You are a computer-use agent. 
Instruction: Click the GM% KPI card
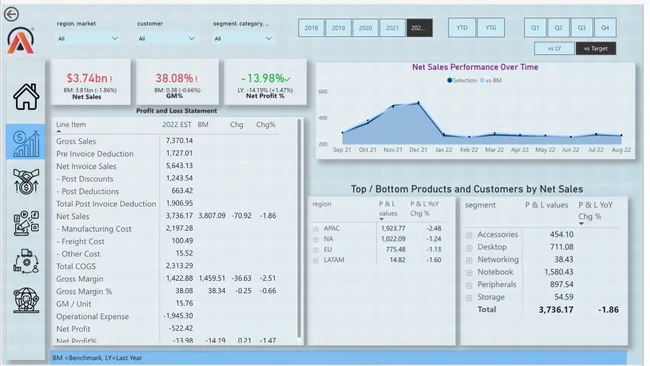point(177,82)
